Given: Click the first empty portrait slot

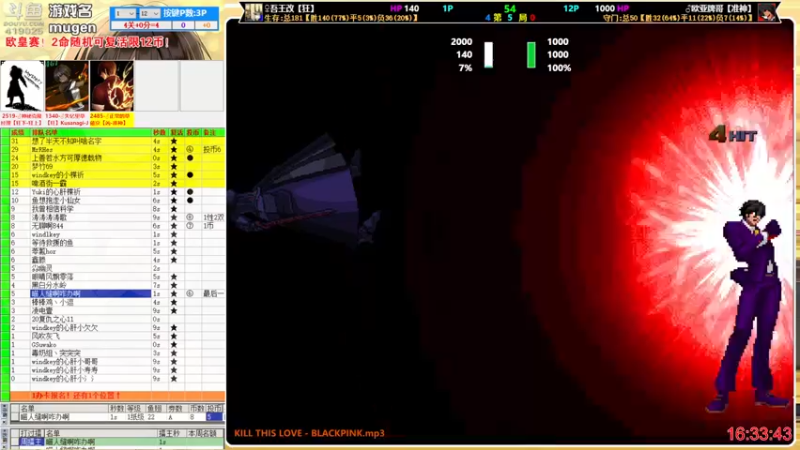Looking at the screenshot, I should coord(157,86).
